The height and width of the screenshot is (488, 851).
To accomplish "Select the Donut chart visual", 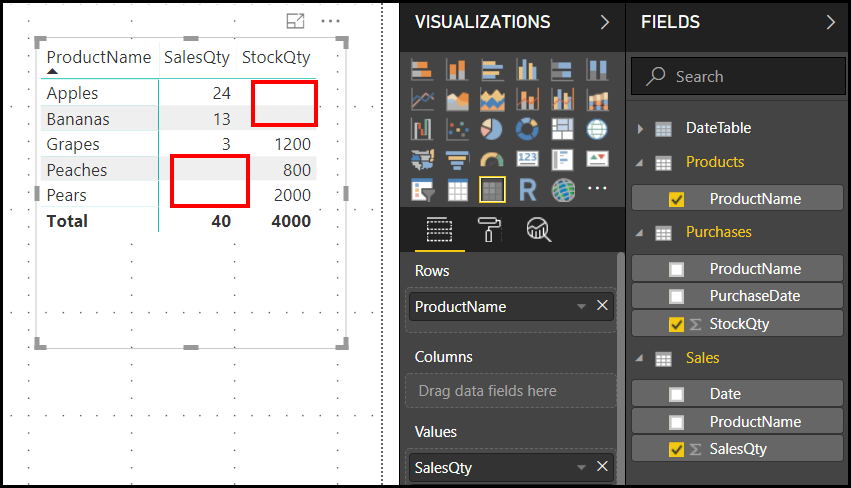I will click(527, 130).
